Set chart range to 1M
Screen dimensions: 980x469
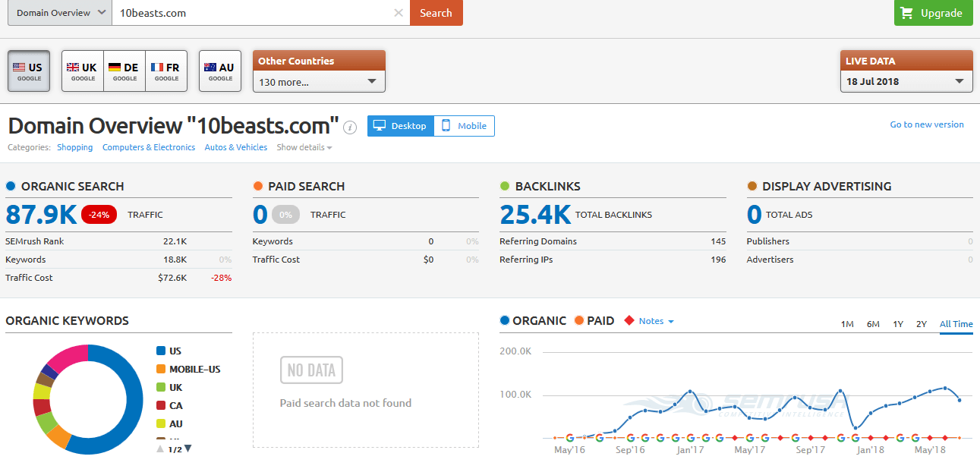(847, 324)
